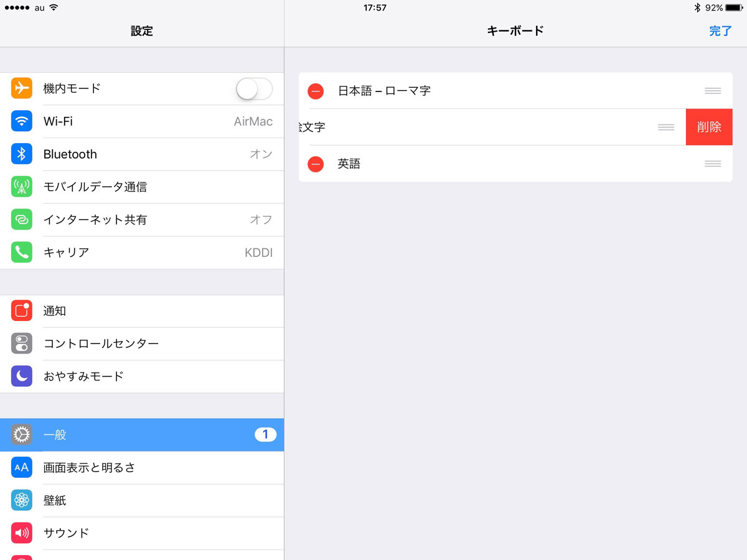This screenshot has width=747, height=560.
Task: Tap 日本語 – ローマ字 keyboard label
Action: coord(384,91)
